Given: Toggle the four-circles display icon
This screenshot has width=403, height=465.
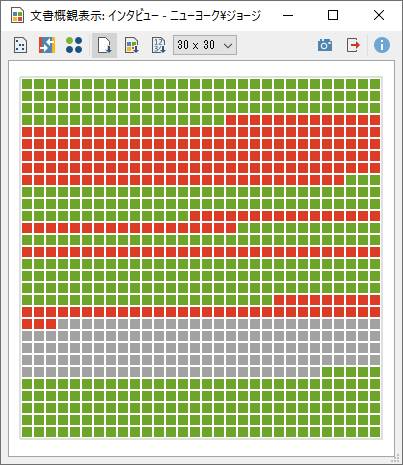Looking at the screenshot, I should point(74,45).
